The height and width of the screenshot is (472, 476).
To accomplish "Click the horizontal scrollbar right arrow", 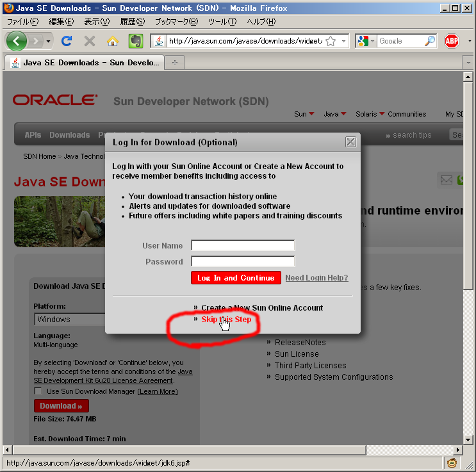I will click(x=458, y=450).
